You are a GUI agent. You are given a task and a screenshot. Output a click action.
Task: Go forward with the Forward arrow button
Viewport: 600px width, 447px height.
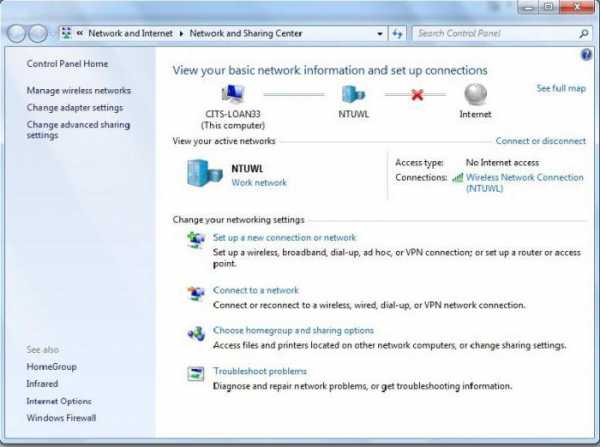(x=38, y=34)
